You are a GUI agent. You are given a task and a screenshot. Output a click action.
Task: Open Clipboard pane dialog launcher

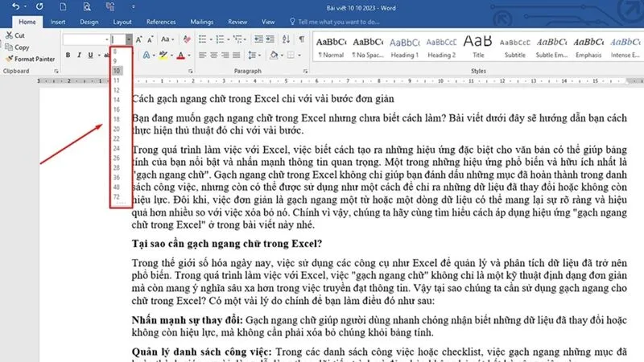click(56, 72)
